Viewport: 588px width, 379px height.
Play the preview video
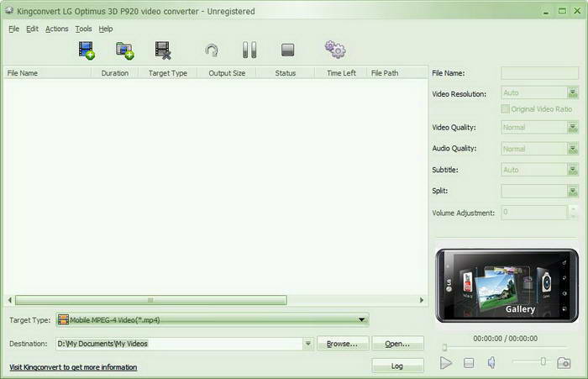point(446,363)
